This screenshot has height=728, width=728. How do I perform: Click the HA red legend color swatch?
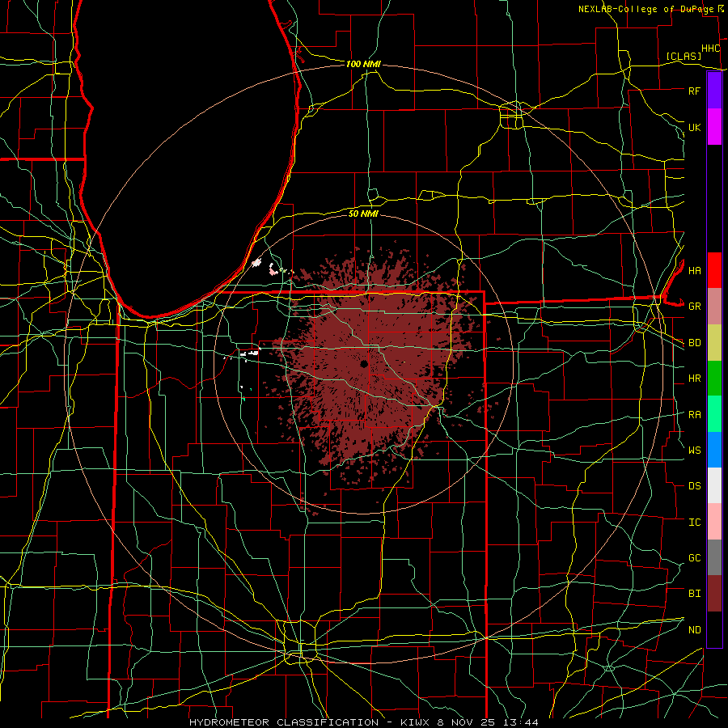[x=714, y=270]
